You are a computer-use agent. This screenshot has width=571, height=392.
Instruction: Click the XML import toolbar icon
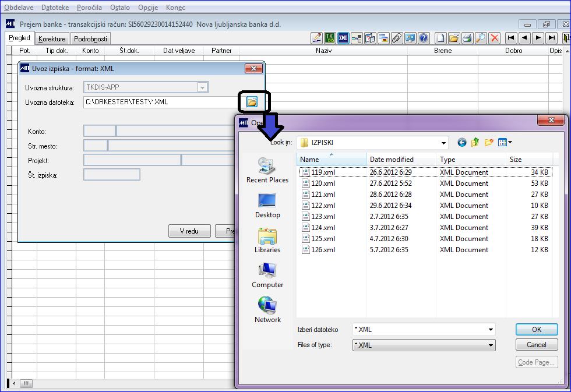click(343, 38)
